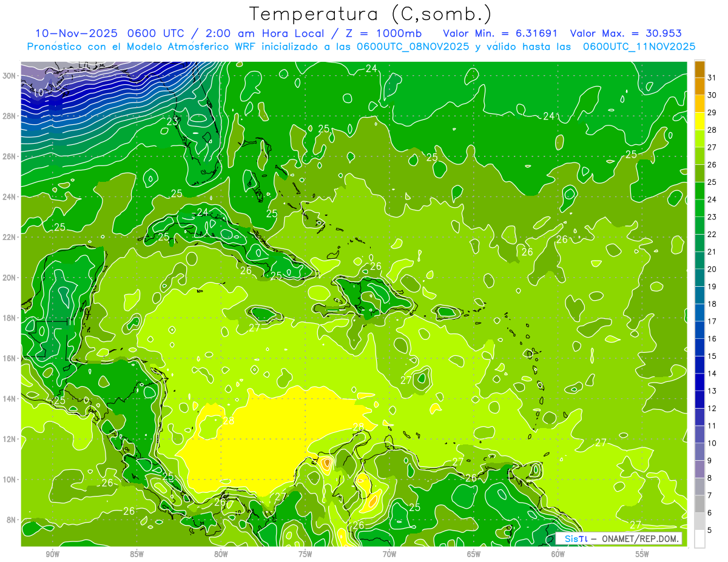Click the '70W' longitude axis label
This screenshot has height=562, width=728.
click(389, 554)
